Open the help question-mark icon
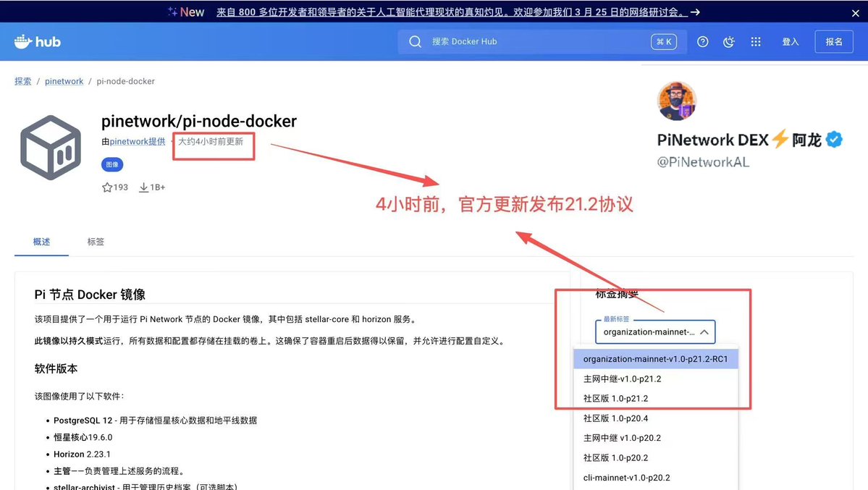868x490 pixels. (701, 41)
